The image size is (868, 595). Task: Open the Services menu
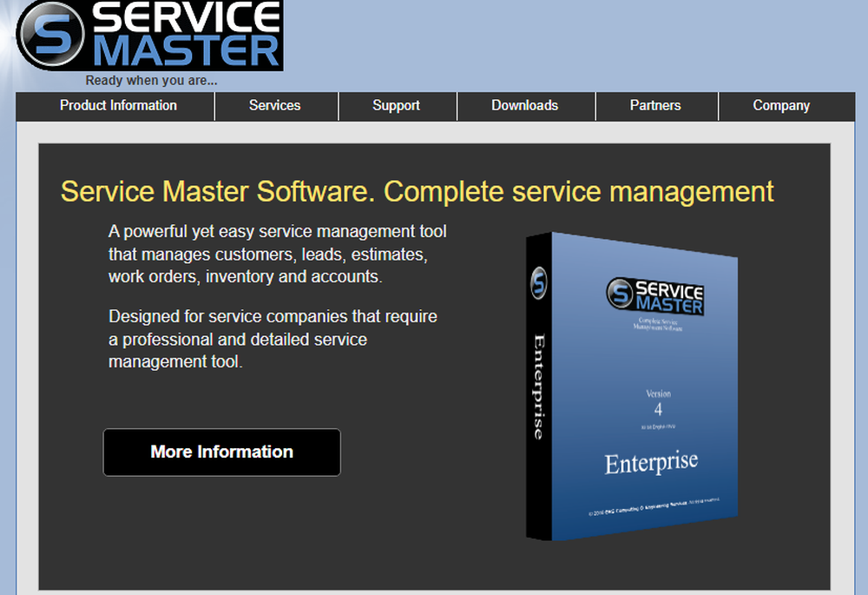tap(275, 105)
